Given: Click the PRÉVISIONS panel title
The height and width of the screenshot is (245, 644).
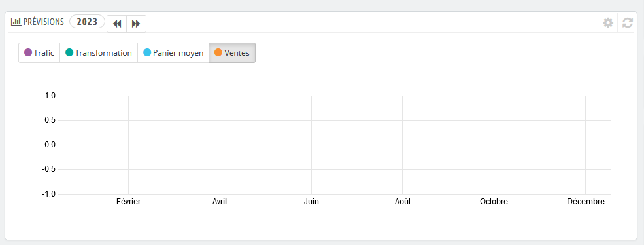Looking at the screenshot, I should 44,22.
